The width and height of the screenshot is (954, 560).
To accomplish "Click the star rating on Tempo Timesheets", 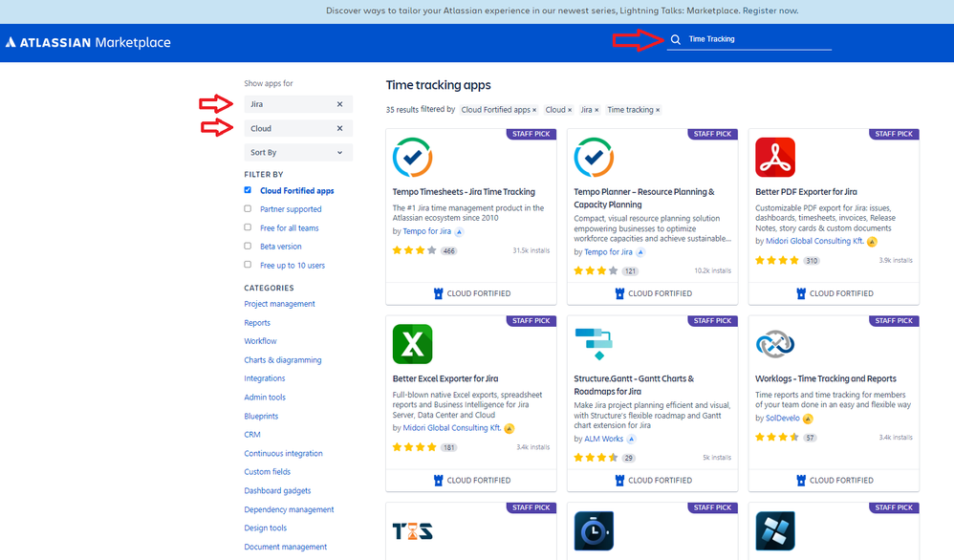I will click(x=414, y=250).
